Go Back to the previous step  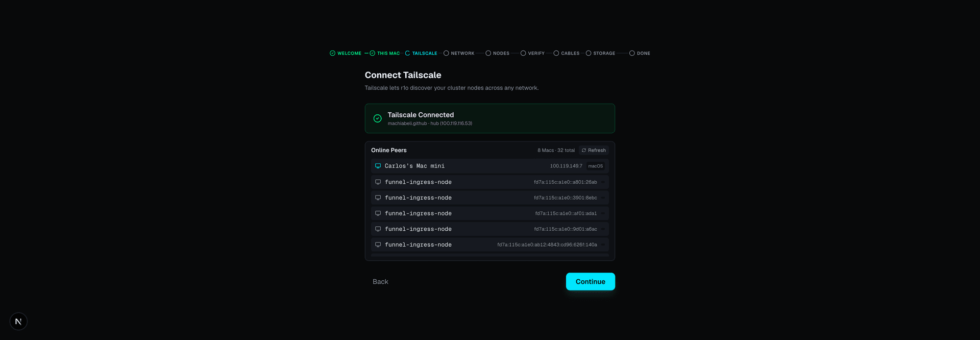(380, 282)
